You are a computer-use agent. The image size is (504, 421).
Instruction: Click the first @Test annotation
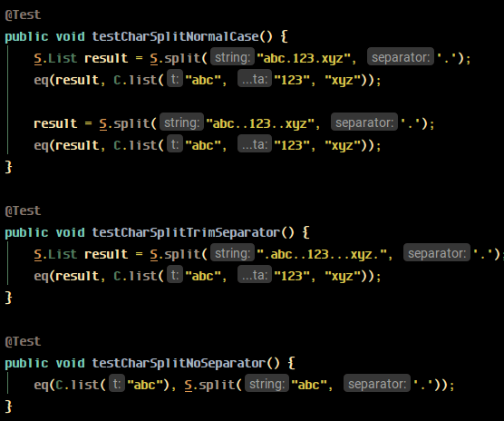23,15
